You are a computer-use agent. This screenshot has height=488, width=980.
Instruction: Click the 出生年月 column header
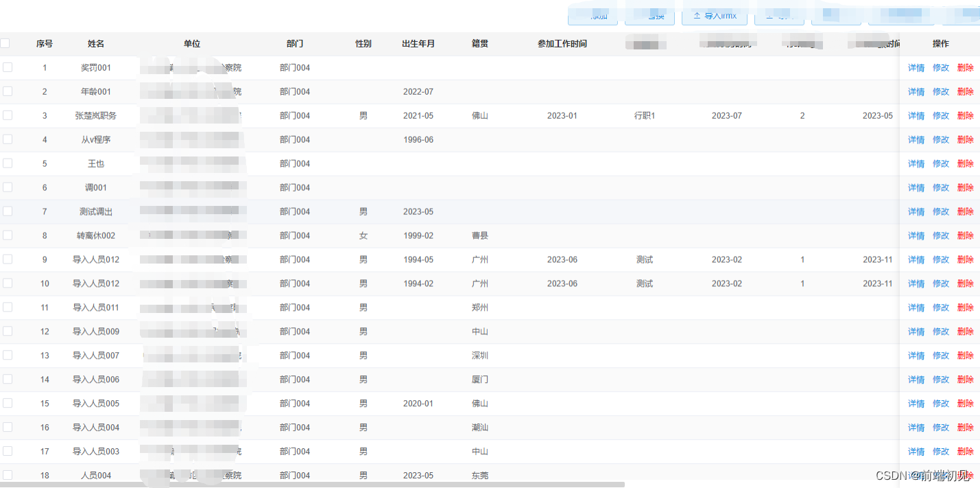(x=418, y=44)
